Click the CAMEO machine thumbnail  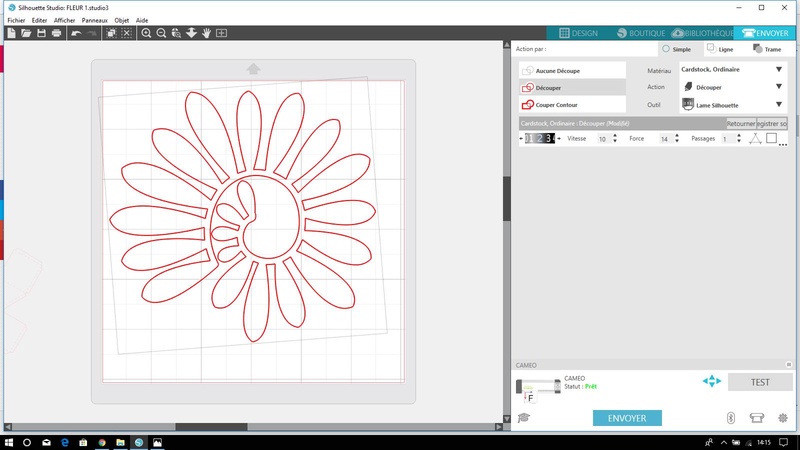[538, 389]
